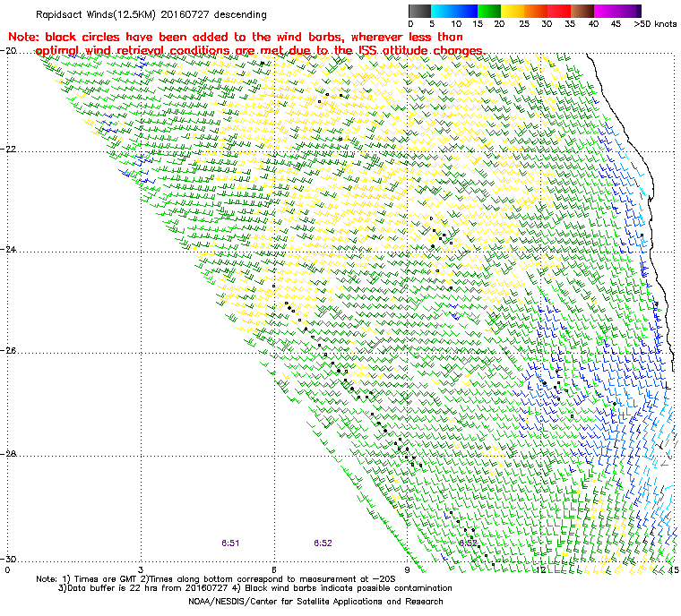Click the '-22' latitude axis label
This screenshot has width=681, height=616.
(8, 149)
